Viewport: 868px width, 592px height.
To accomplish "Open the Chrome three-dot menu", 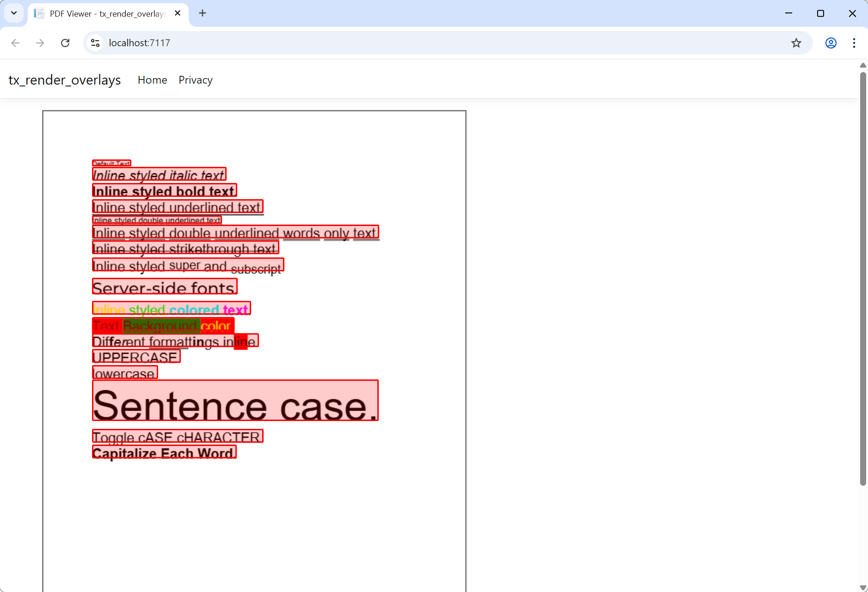I will coord(854,43).
